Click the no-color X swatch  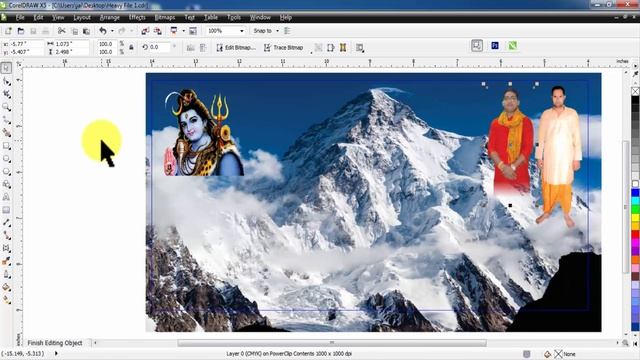coord(636,91)
